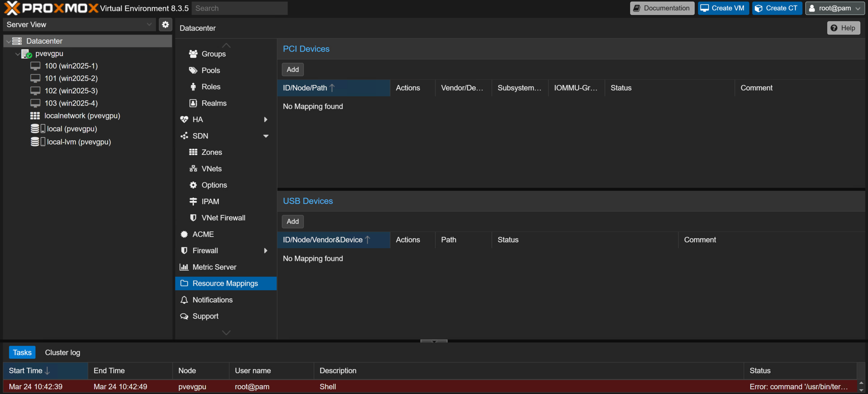The height and width of the screenshot is (394, 868).
Task: Switch to the Tasks tab
Action: click(22, 353)
